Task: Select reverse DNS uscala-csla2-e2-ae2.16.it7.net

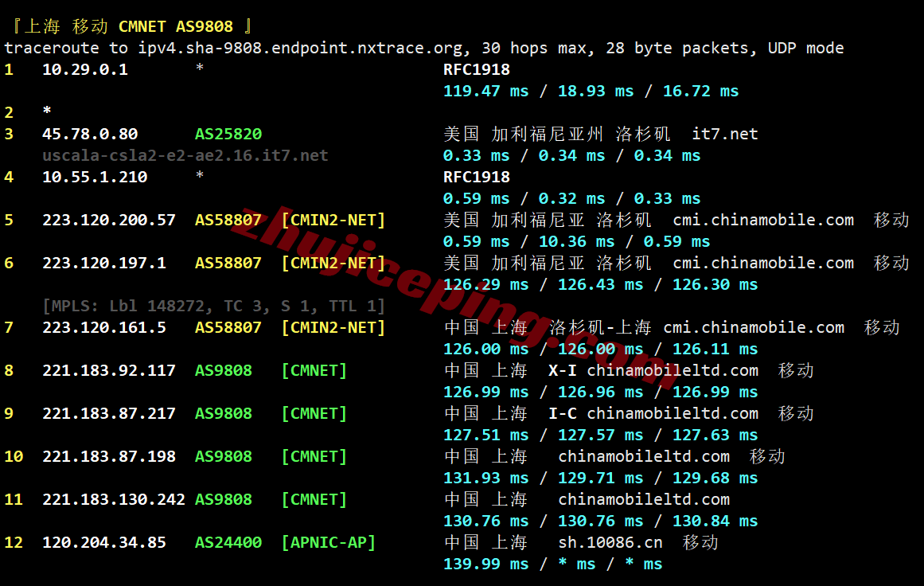Action: tap(185, 155)
